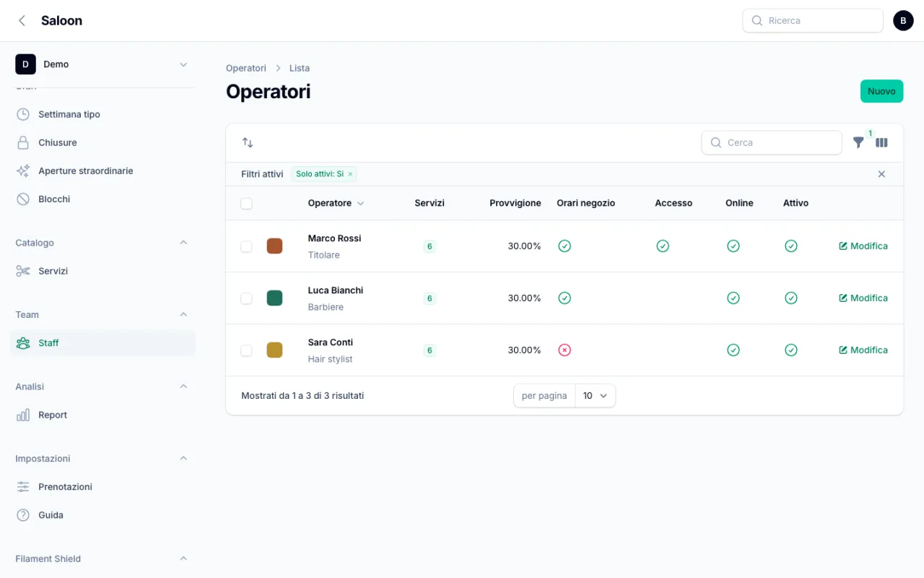Open the sort/reorder records icon

(x=248, y=142)
